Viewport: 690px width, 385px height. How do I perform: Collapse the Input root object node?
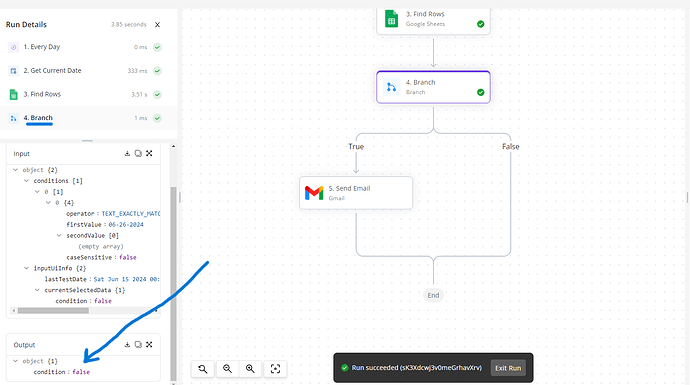coord(15,170)
